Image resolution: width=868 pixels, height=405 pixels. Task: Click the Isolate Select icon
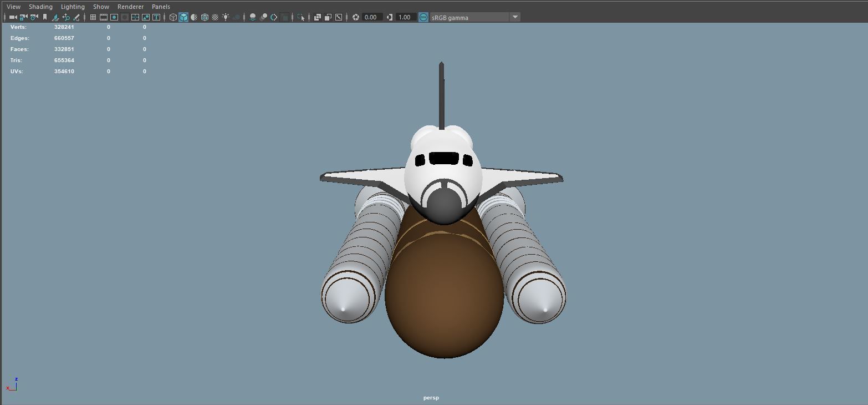tap(301, 17)
